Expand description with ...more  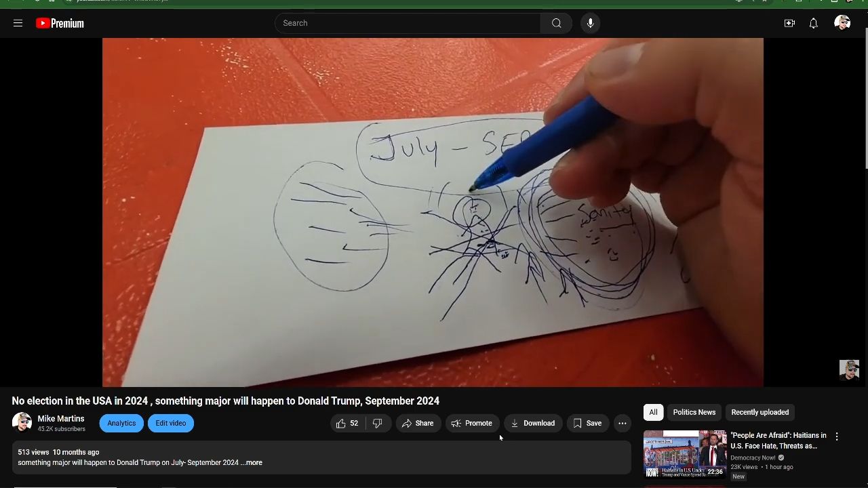tap(252, 462)
